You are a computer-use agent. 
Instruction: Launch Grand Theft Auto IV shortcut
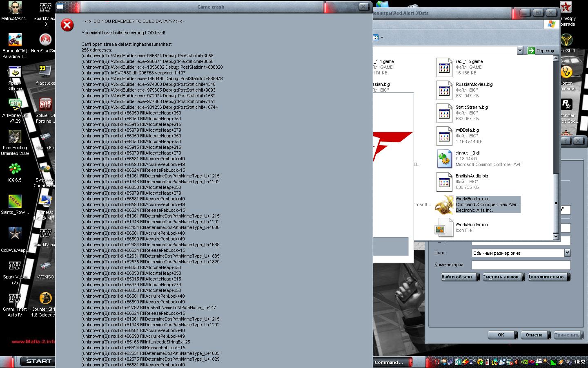coord(15,304)
